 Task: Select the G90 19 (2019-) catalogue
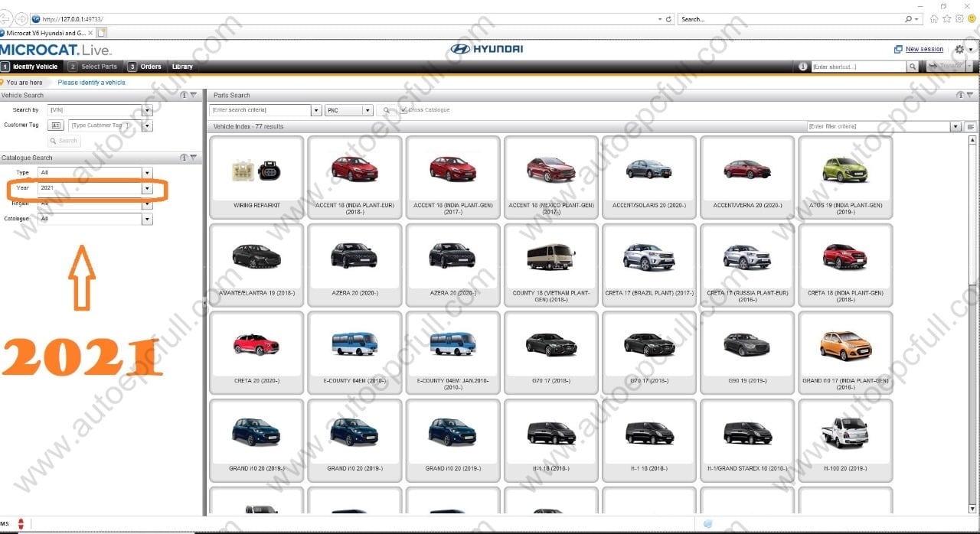point(746,352)
